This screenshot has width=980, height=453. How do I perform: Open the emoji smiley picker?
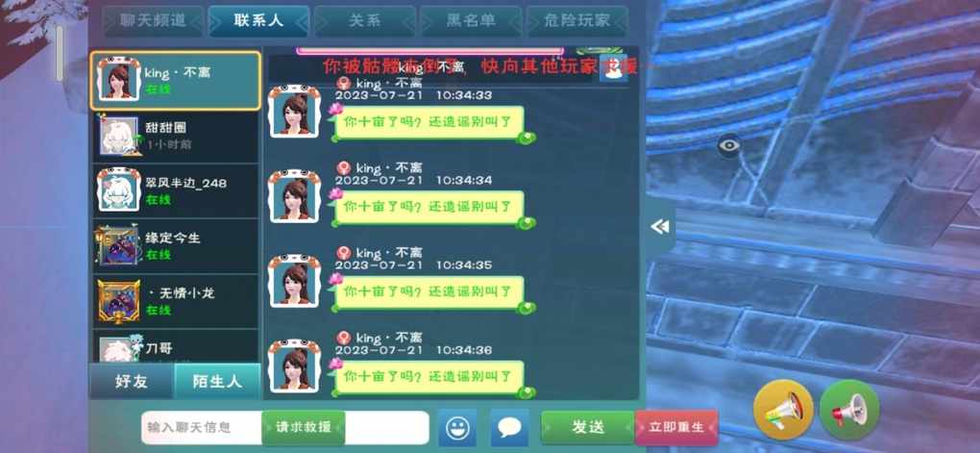point(457,427)
